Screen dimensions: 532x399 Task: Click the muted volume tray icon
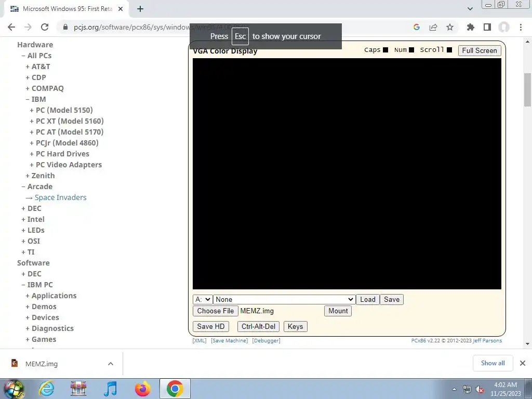[x=480, y=389]
